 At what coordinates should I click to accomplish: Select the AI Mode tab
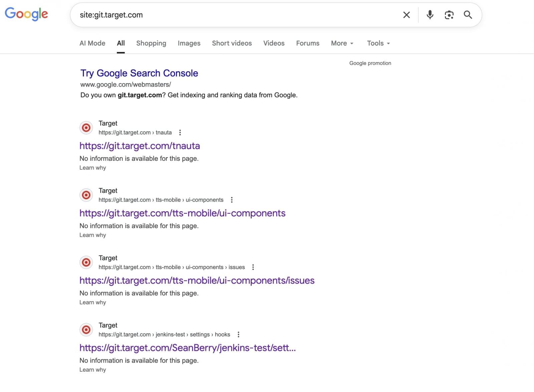[x=92, y=43]
